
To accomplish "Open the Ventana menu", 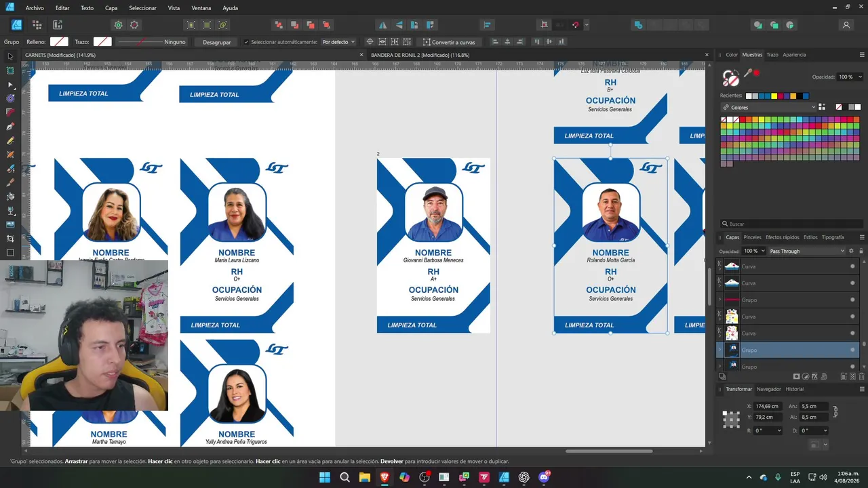I will (201, 8).
